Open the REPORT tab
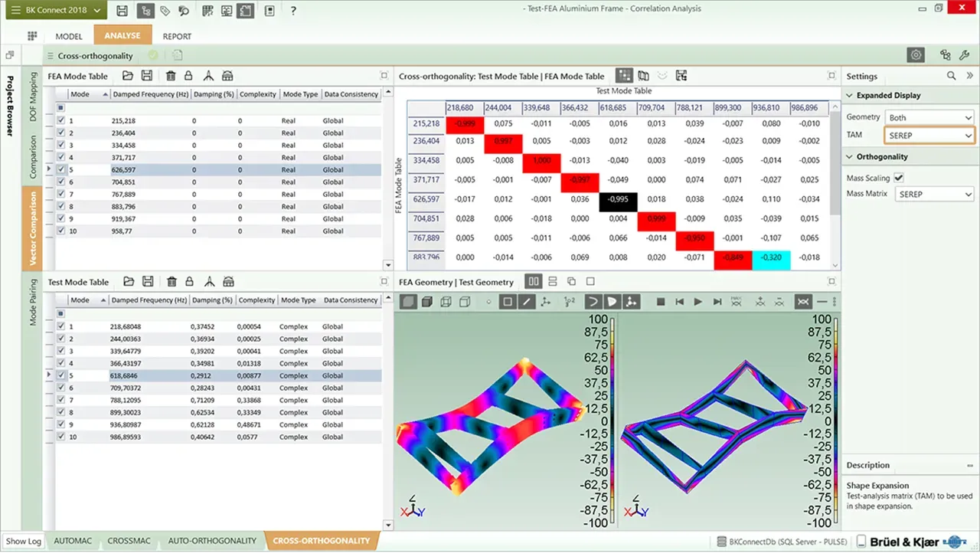Image resolution: width=980 pixels, height=560 pixels. tap(177, 36)
